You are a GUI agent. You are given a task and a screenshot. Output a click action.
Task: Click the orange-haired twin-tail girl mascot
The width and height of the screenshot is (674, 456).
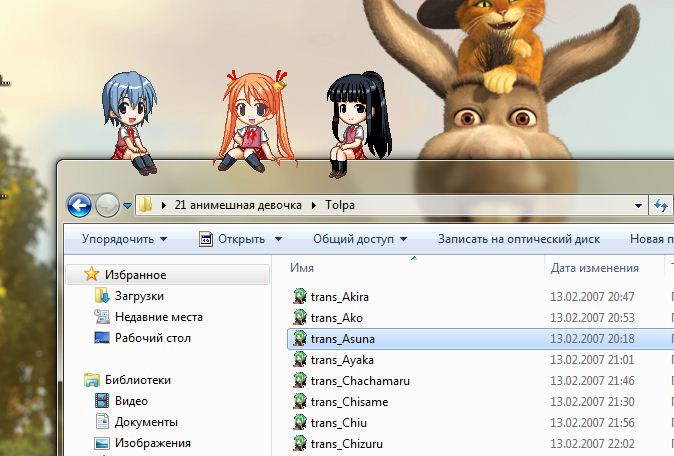click(255, 122)
